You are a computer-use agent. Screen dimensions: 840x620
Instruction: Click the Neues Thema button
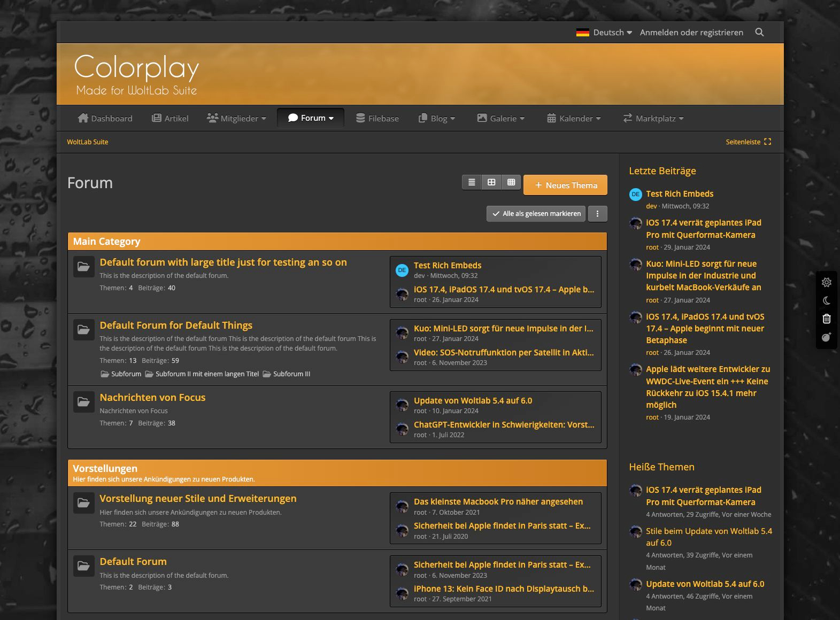click(565, 185)
